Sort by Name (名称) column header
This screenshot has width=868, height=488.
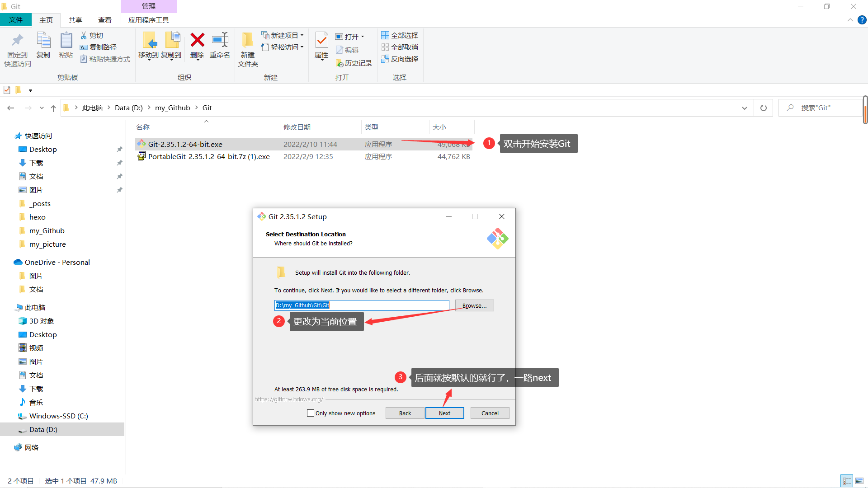click(143, 127)
